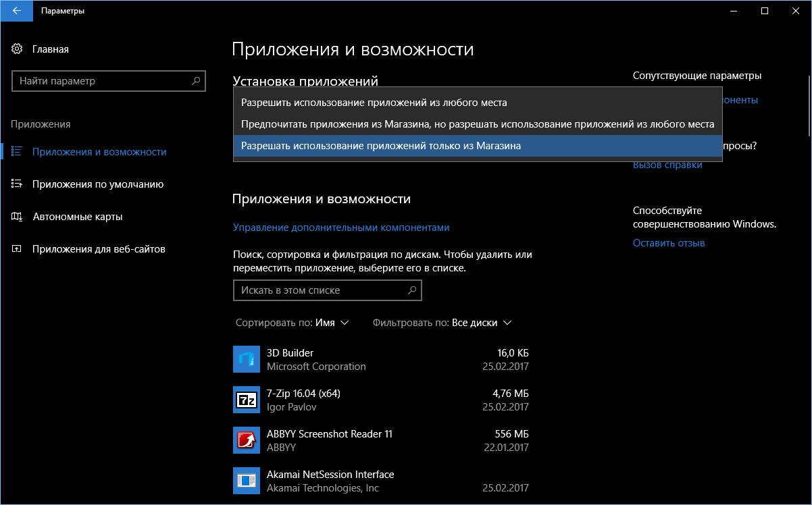812x505 pixels.
Task: Open the Вызов справки link
Action: point(667,164)
